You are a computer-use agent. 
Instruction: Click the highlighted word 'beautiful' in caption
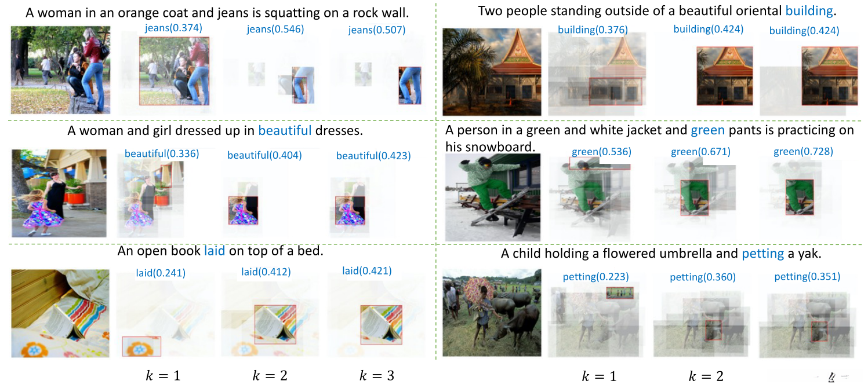click(x=285, y=130)
